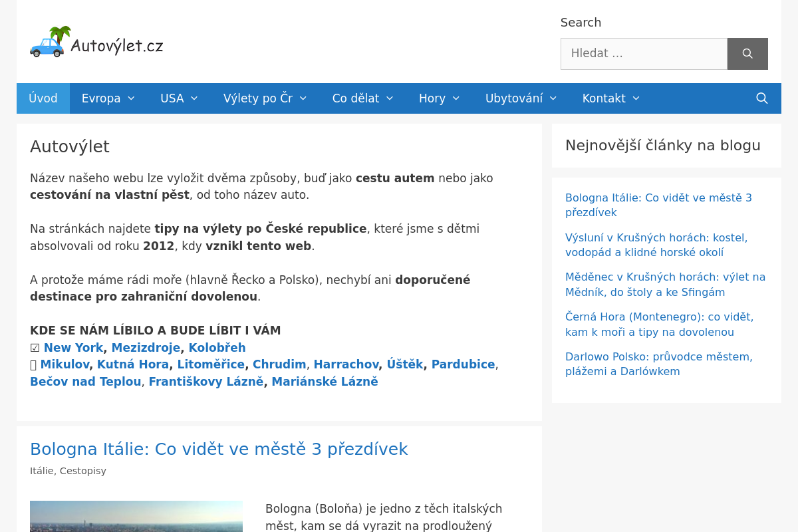The image size is (798, 532).
Task: Open the Výlety po Čr dropdown arrow
Action: click(303, 98)
